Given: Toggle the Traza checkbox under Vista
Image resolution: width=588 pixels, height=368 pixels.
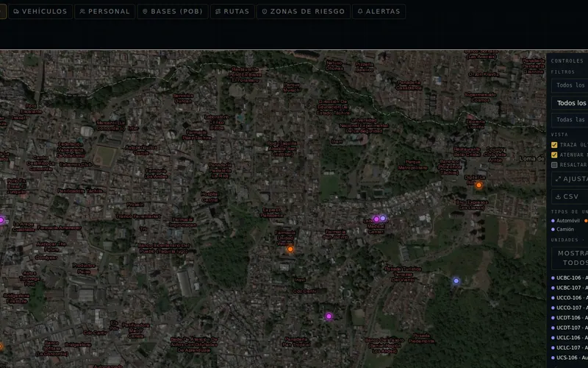Looking at the screenshot, I should coord(554,145).
